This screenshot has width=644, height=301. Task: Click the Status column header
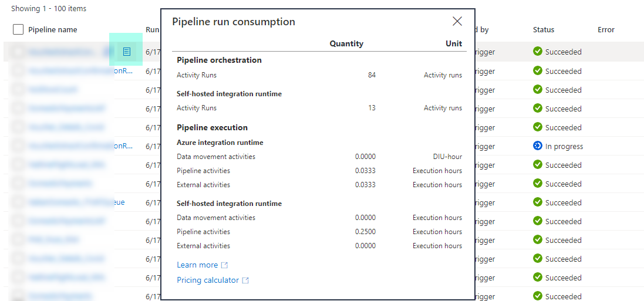(x=543, y=30)
